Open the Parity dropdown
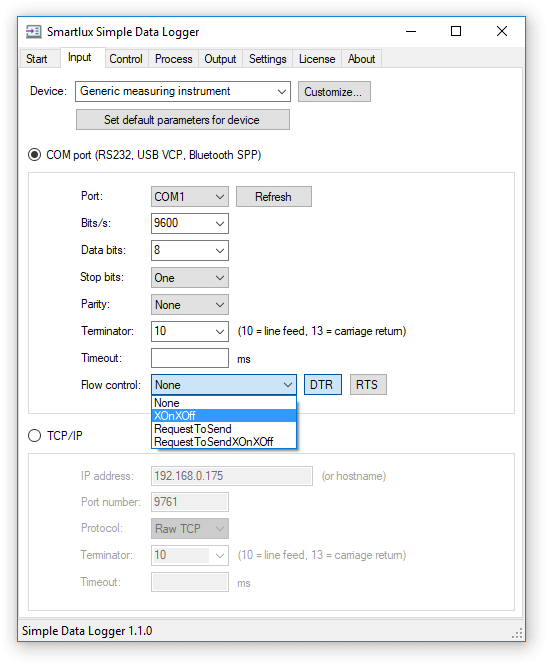The width and height of the screenshot is (547, 664). point(190,304)
